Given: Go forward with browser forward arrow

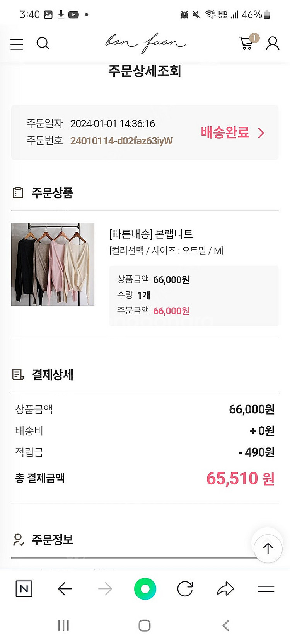Looking at the screenshot, I should click(105, 589).
